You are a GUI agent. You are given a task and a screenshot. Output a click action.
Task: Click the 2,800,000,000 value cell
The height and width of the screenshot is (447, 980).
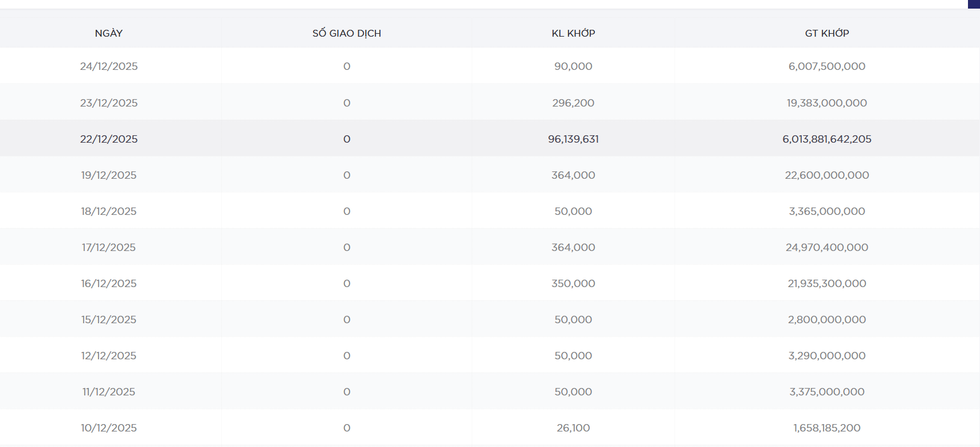click(x=826, y=320)
